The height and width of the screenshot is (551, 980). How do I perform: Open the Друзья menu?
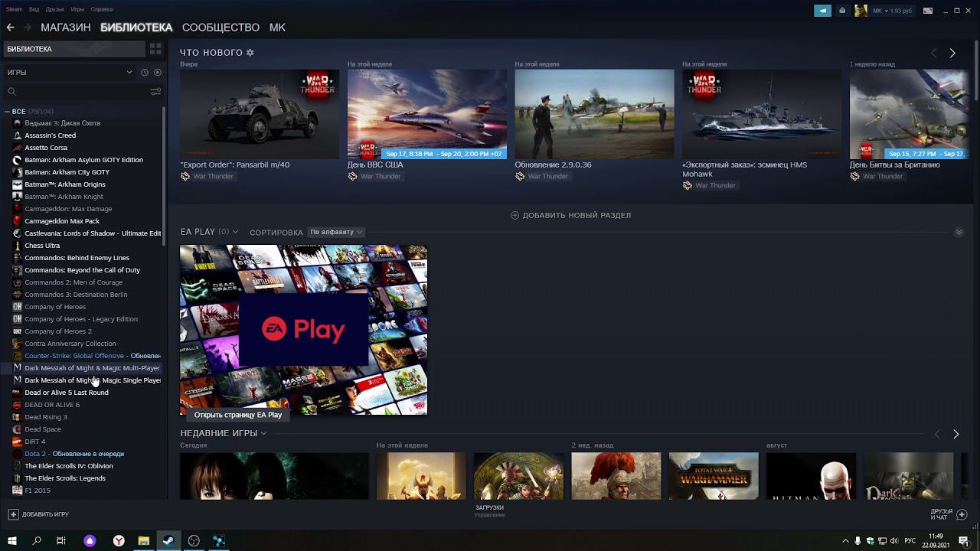[55, 9]
